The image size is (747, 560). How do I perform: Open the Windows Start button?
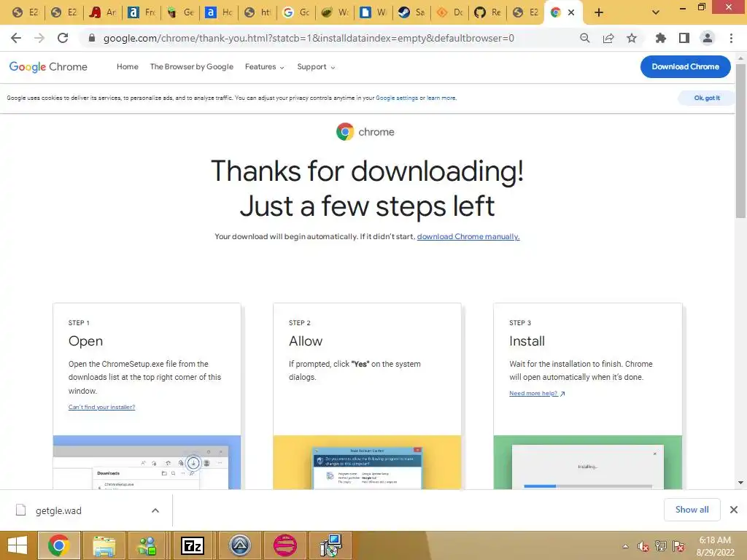click(x=18, y=545)
